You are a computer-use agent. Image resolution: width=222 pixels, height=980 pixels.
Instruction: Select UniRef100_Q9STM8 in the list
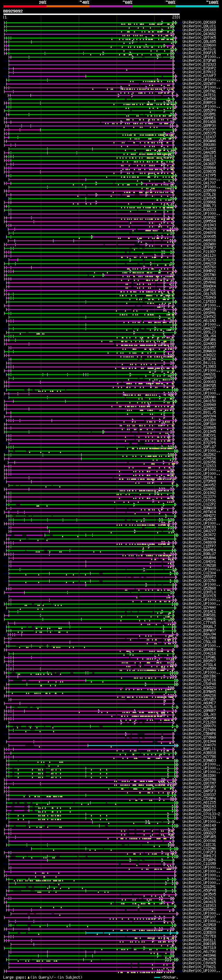tap(199, 779)
